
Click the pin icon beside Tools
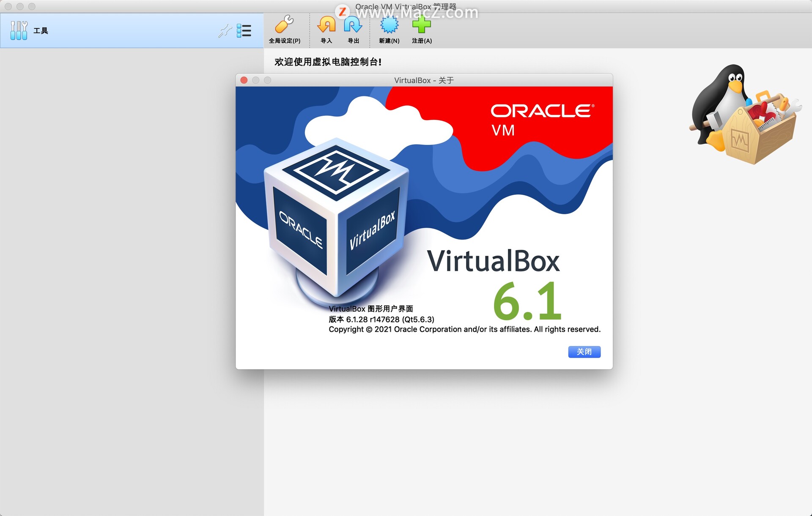(225, 31)
